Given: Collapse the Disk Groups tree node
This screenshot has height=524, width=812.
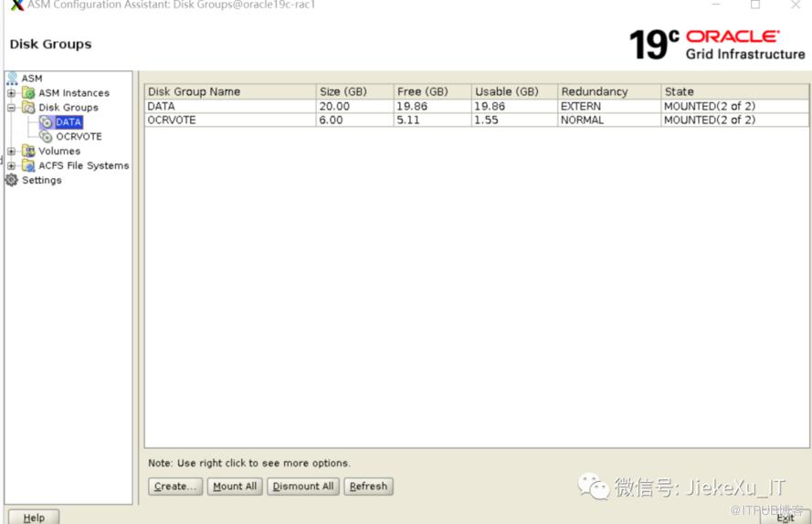Looking at the screenshot, I should click(11, 108).
